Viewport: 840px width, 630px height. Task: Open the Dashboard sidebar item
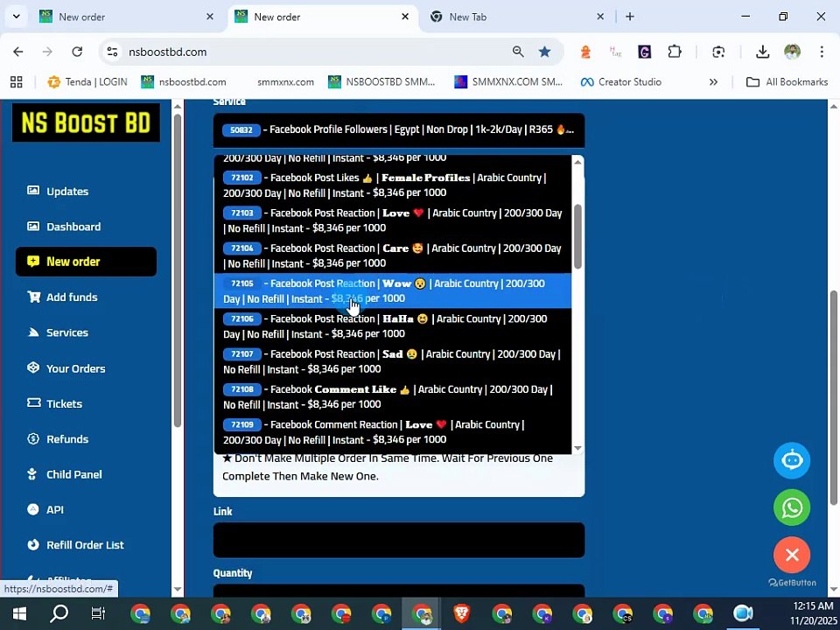pos(64,227)
